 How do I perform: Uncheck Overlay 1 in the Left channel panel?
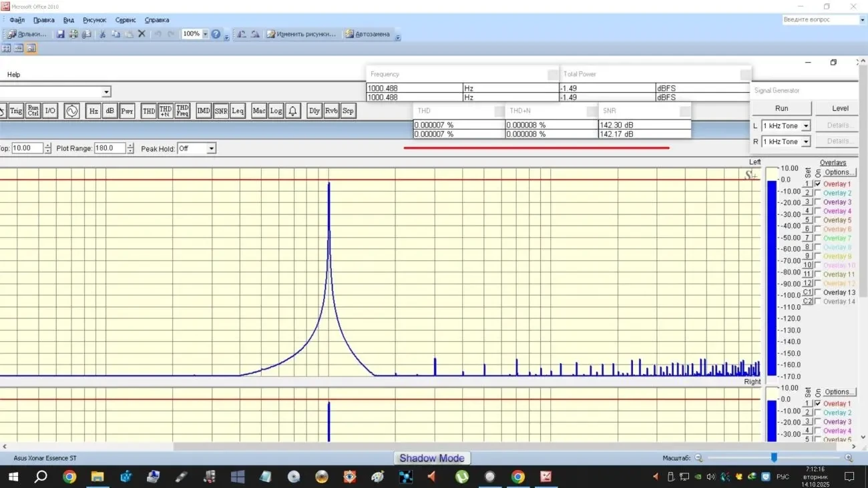pos(817,183)
